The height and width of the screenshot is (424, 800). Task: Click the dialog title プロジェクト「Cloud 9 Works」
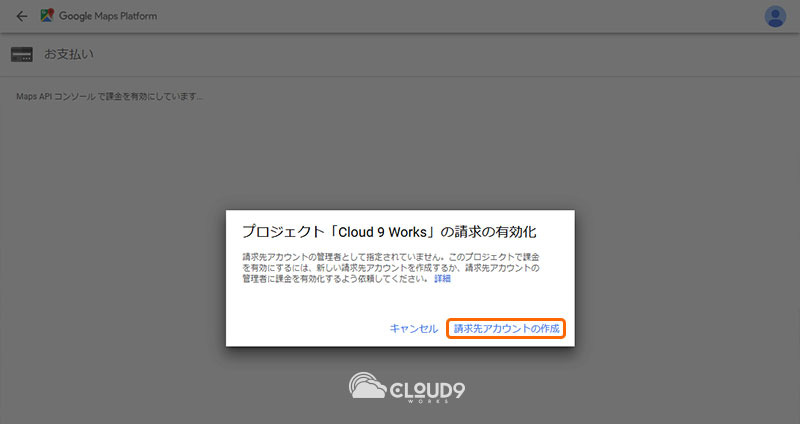coord(389,232)
